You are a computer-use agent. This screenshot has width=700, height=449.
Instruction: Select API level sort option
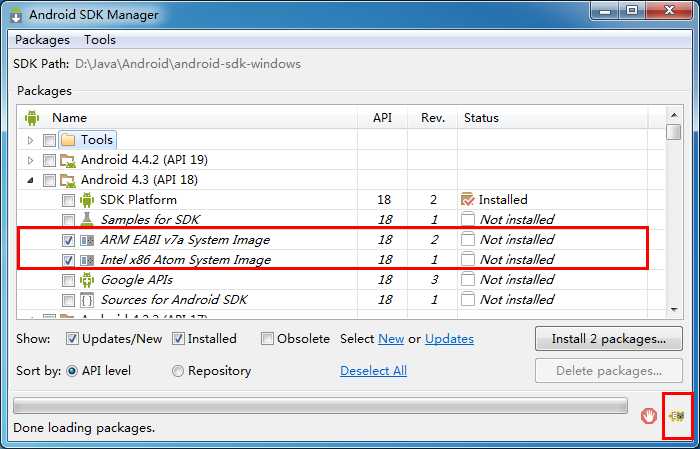(x=72, y=371)
